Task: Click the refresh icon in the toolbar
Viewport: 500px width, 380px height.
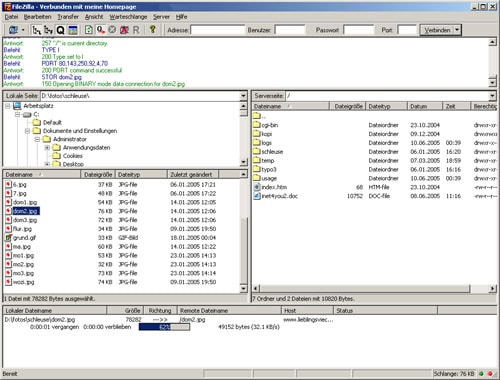Action: (88, 30)
